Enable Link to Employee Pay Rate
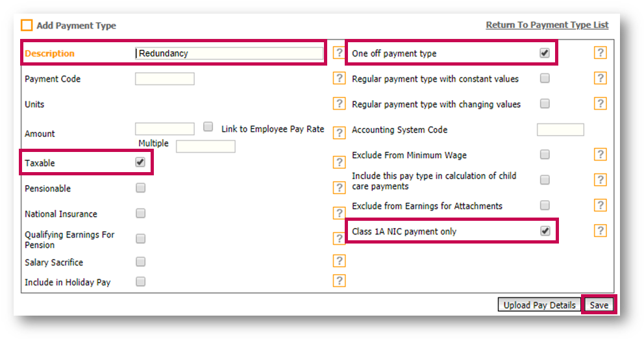Viewport: 644px width, 339px height. click(208, 127)
